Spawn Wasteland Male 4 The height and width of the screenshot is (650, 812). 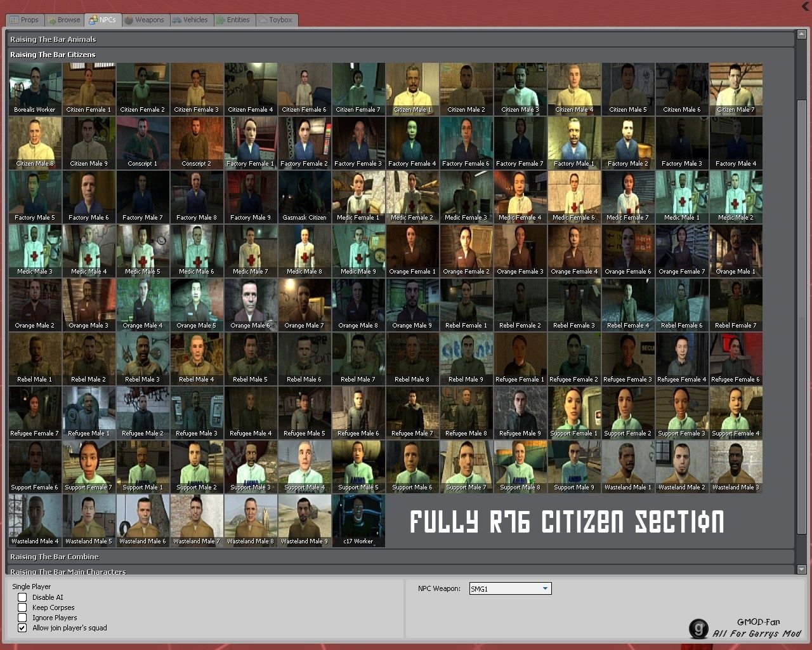click(x=35, y=521)
